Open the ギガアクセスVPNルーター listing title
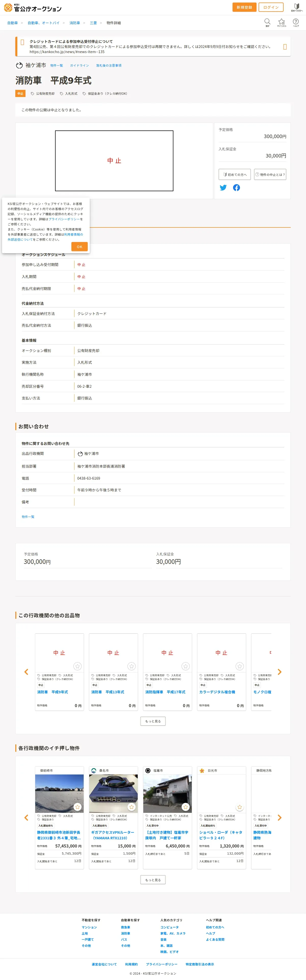This screenshot has width=306, height=980. [x=112, y=835]
